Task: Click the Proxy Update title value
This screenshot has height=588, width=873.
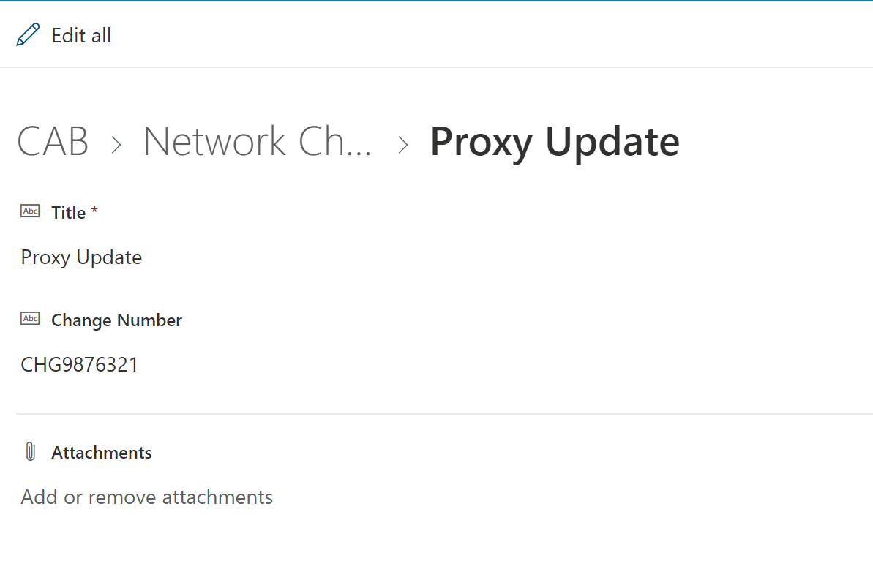Action: tap(81, 257)
